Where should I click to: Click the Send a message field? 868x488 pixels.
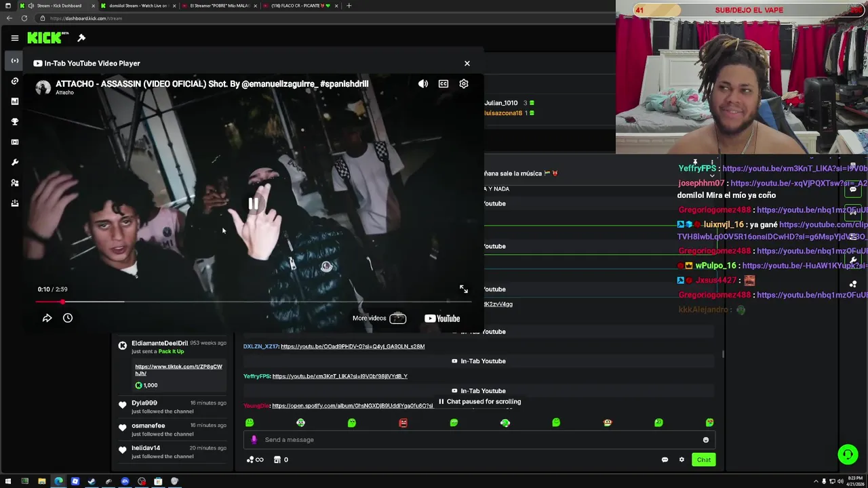coord(479,440)
